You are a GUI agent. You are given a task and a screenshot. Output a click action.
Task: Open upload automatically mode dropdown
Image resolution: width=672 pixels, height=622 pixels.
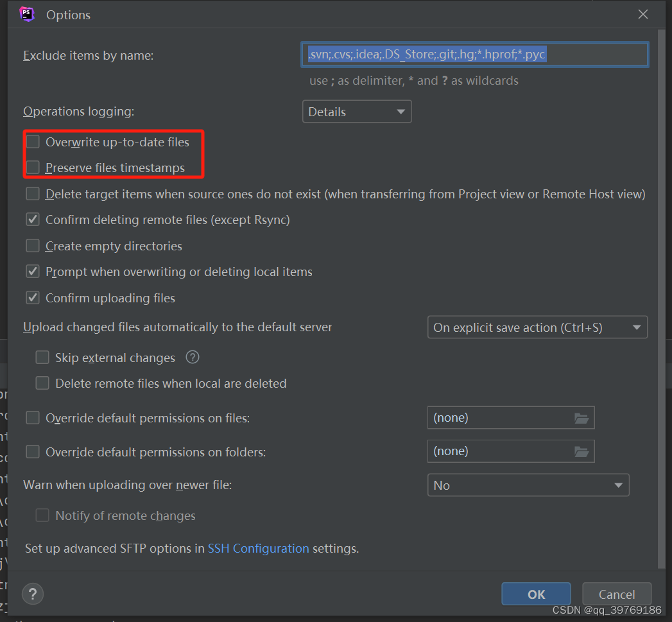pyautogui.click(x=537, y=327)
